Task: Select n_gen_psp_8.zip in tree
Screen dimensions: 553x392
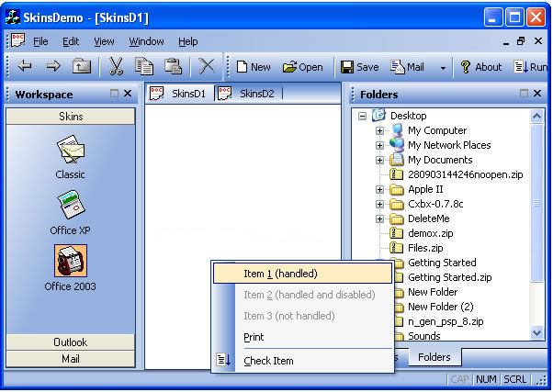Action: coord(446,321)
